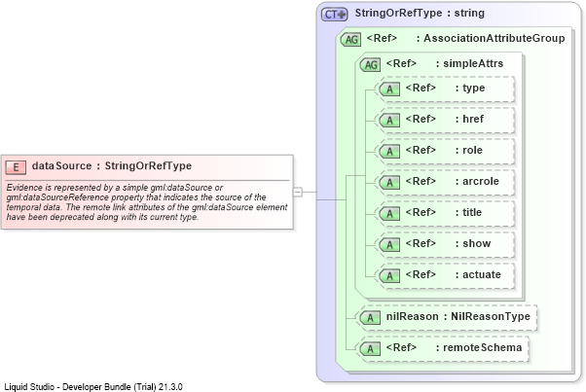Select the ': href' attribute label
Image resolution: width=586 pixels, height=392 pixels.
point(470,119)
